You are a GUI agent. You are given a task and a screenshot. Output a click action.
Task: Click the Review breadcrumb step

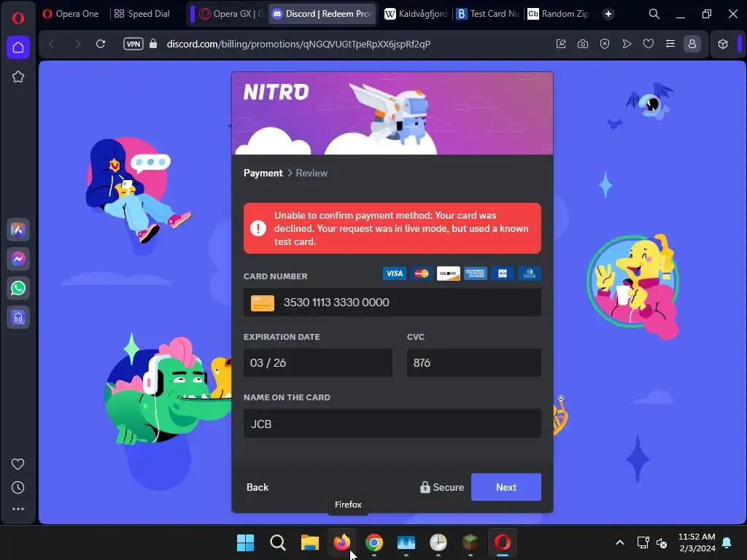click(x=311, y=173)
